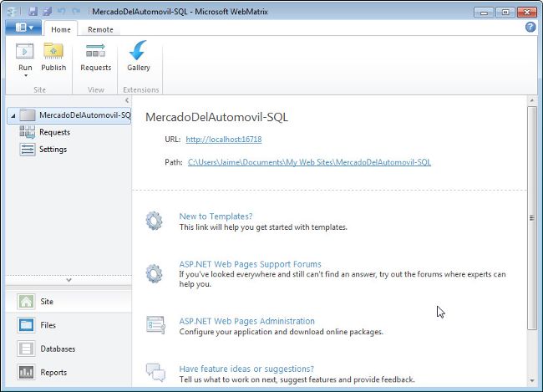Image resolution: width=543 pixels, height=392 pixels.
Task: Open the Run dropdown arrow
Action: click(x=25, y=75)
